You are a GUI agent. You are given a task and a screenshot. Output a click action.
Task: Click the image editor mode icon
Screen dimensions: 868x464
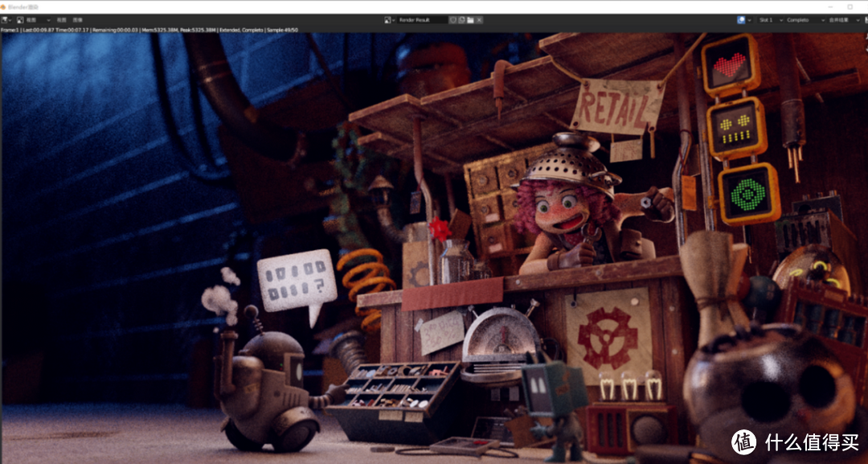pos(20,20)
